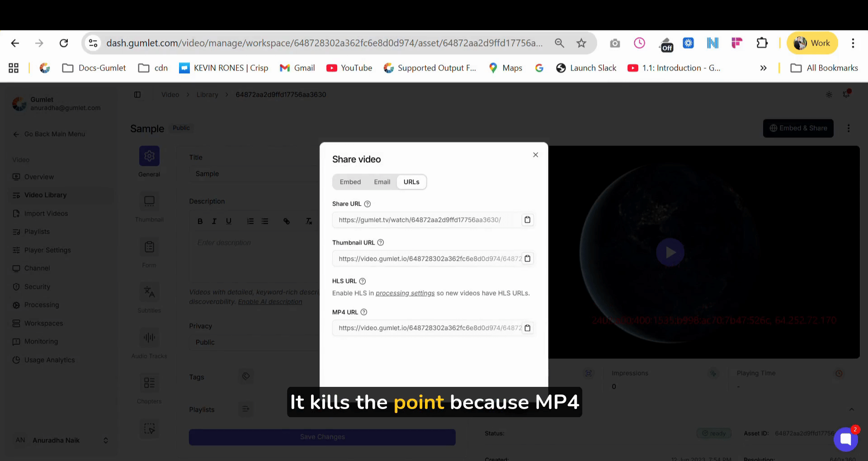Click the help icon beside HLS URL
Screen dimensions: 868x461
tap(362, 281)
